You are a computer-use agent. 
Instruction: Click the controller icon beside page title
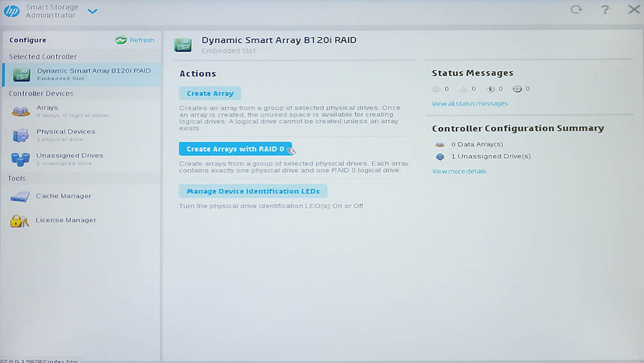point(183,44)
